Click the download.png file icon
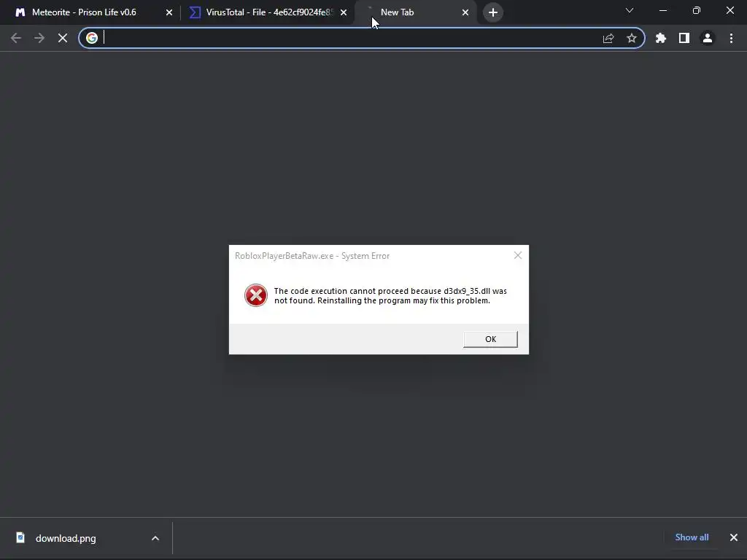Image resolution: width=747 pixels, height=560 pixels. (20, 537)
